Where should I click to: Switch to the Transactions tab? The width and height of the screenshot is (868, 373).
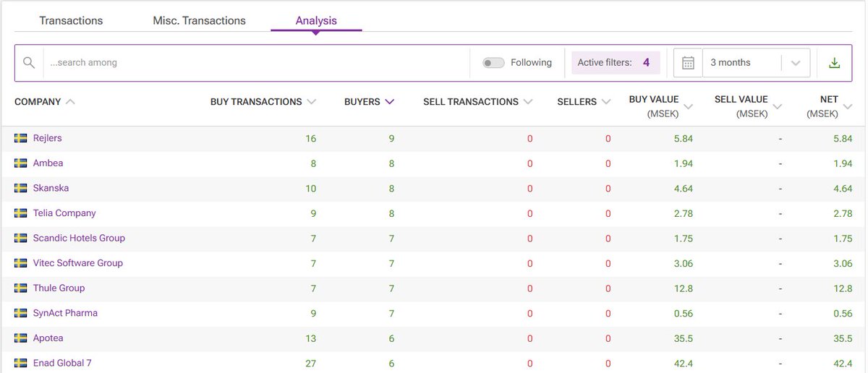[x=71, y=20]
